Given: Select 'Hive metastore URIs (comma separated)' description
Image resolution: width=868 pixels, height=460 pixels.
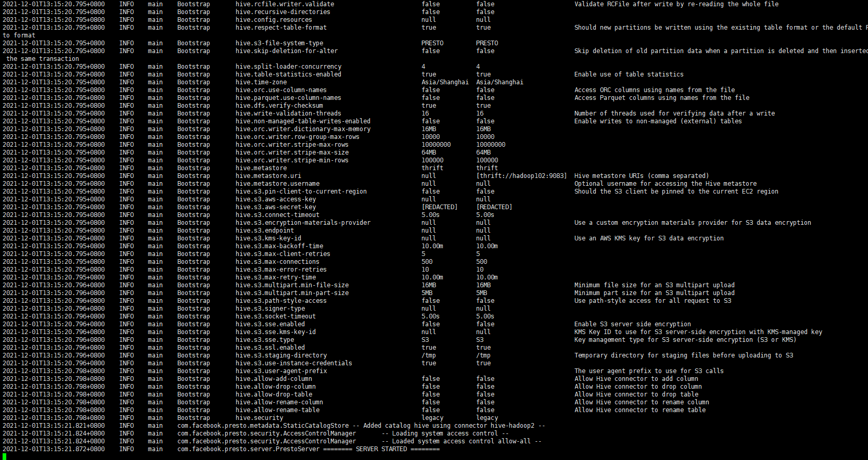Looking at the screenshot, I should pyautogui.click(x=642, y=176).
